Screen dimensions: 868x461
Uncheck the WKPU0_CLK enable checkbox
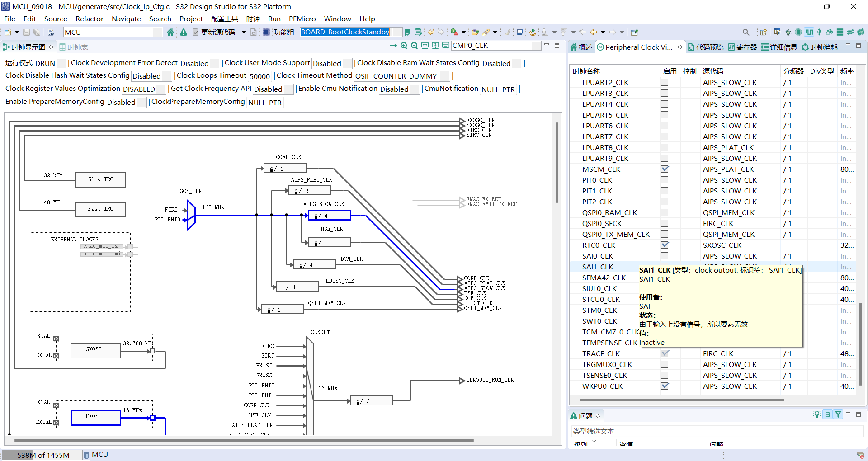pyautogui.click(x=665, y=386)
